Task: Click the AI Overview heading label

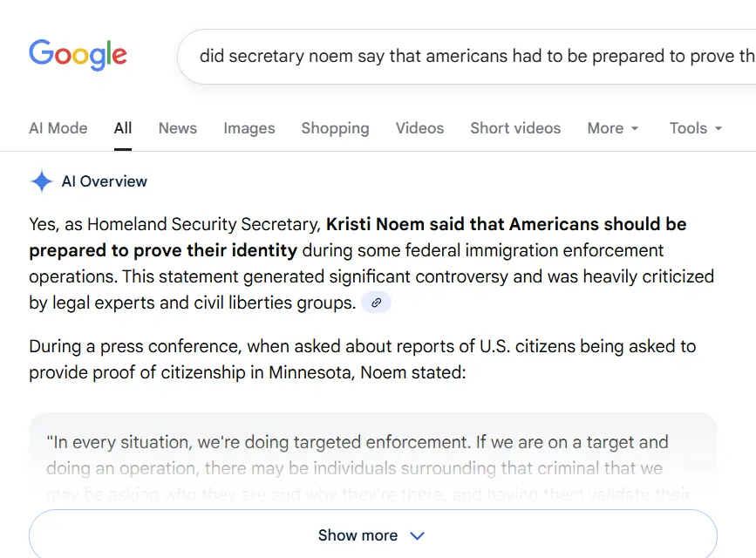Action: [x=105, y=181]
